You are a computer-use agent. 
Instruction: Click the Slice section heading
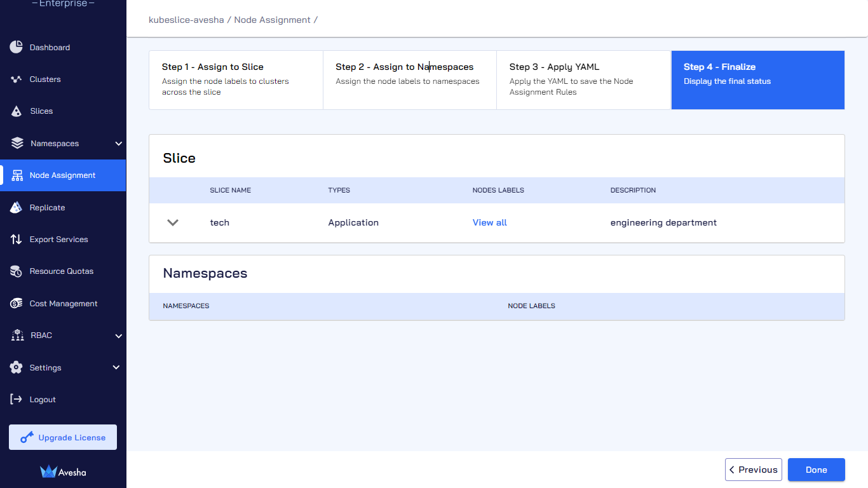[179, 158]
